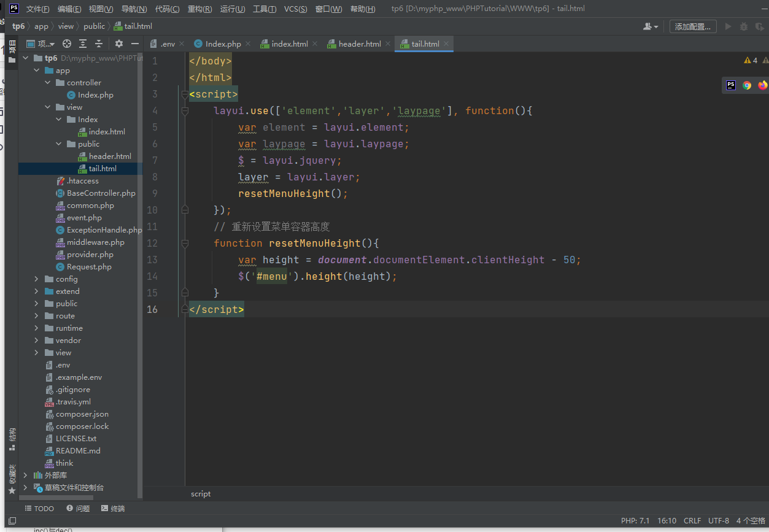
Task: Click the PhpStorm logo icon in title bar
Action: coord(14,9)
